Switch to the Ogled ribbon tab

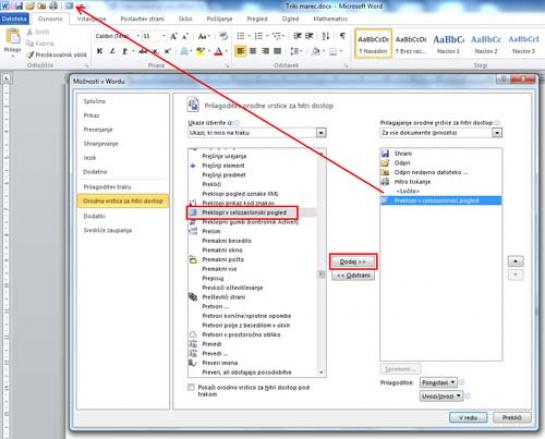coord(291,19)
